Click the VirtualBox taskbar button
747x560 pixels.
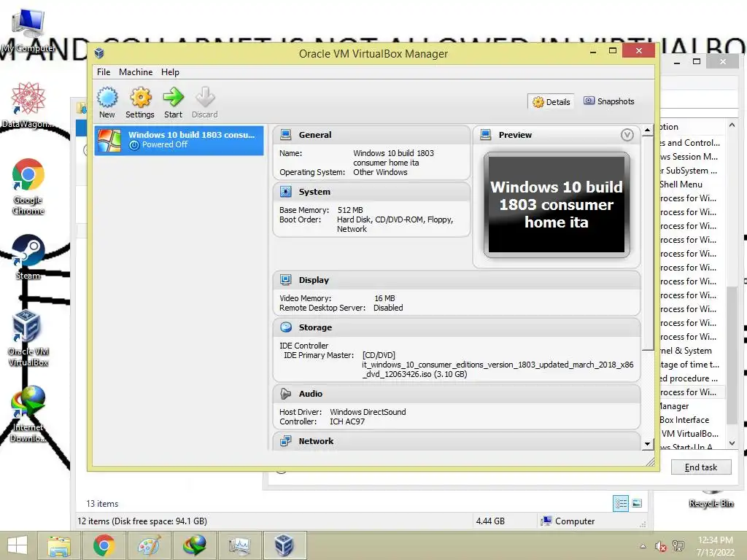(x=285, y=545)
